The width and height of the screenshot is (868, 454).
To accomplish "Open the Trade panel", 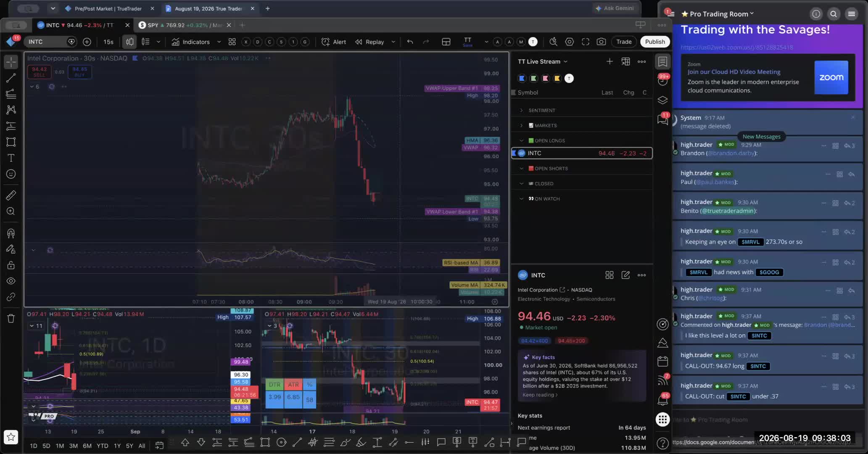I will click(624, 42).
